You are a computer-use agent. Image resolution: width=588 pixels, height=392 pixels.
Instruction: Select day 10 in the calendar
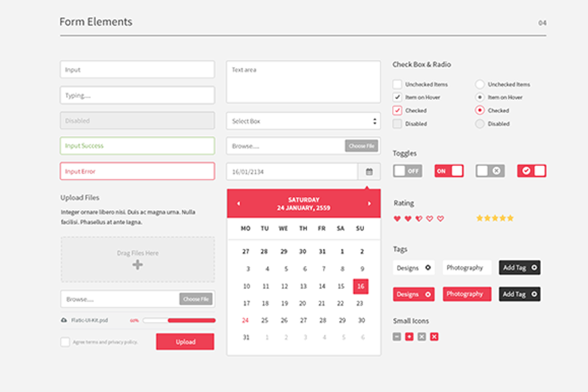pos(246,286)
